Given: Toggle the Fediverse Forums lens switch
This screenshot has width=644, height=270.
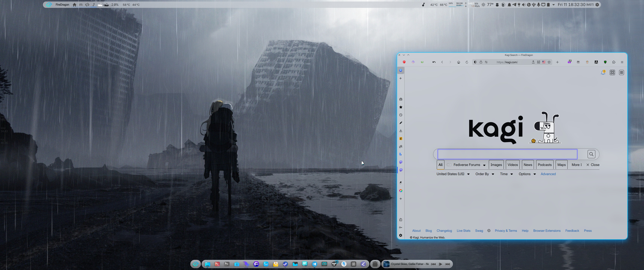Looking at the screenshot, I should click(x=449, y=165).
